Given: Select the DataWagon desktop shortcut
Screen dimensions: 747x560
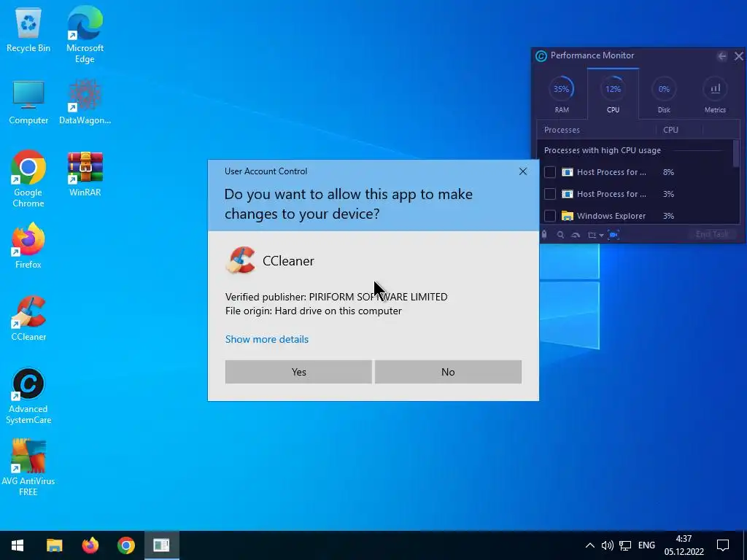Looking at the screenshot, I should coord(85,104).
